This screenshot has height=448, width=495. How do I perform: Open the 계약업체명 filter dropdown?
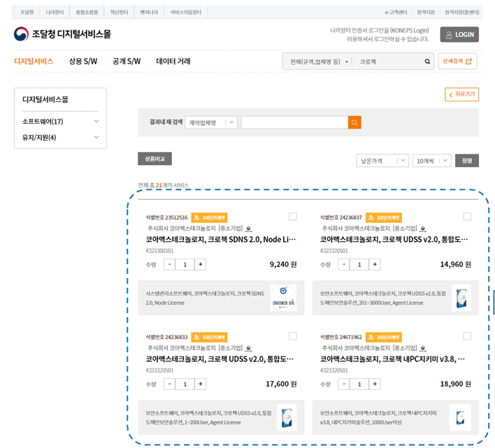point(211,122)
